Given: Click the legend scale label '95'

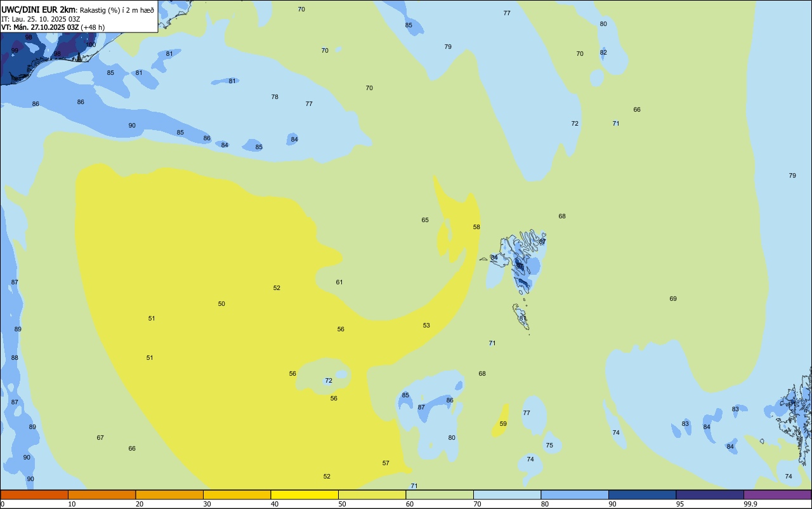Looking at the screenshot, I should pos(679,504).
